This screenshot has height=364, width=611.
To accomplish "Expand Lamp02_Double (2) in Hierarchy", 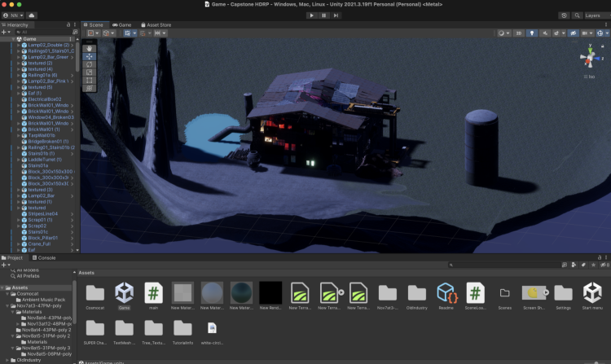I will [x=18, y=45].
